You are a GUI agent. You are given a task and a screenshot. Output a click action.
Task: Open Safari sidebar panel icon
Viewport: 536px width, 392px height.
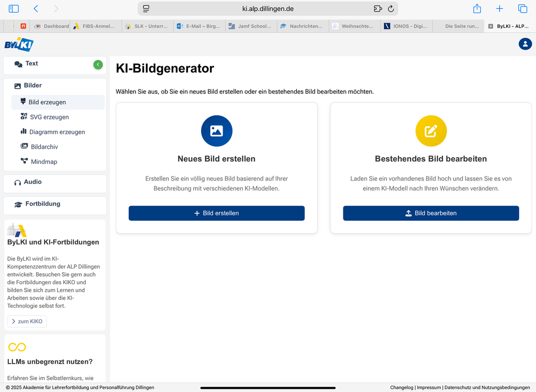pyautogui.click(x=14, y=9)
